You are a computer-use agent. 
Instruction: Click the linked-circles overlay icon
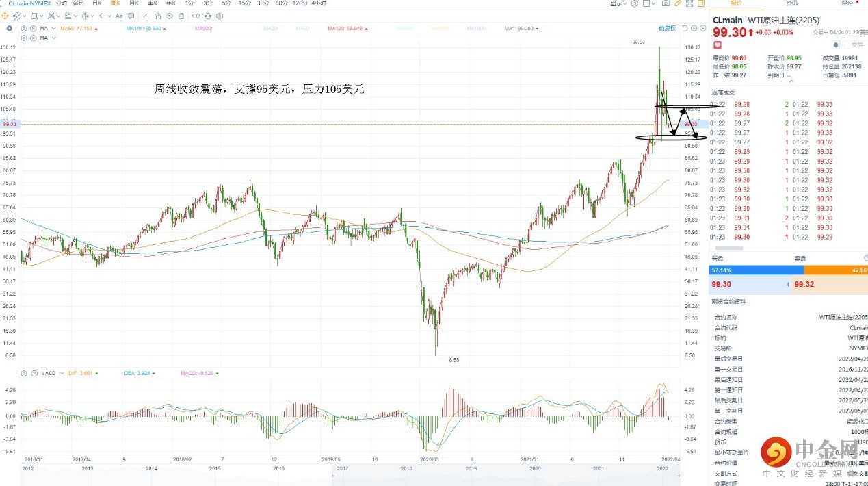196,16
